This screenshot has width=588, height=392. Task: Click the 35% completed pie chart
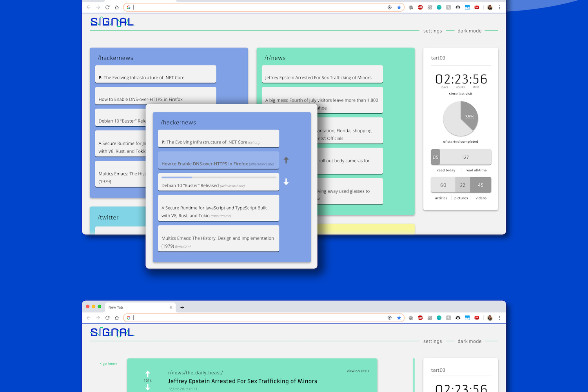461,118
